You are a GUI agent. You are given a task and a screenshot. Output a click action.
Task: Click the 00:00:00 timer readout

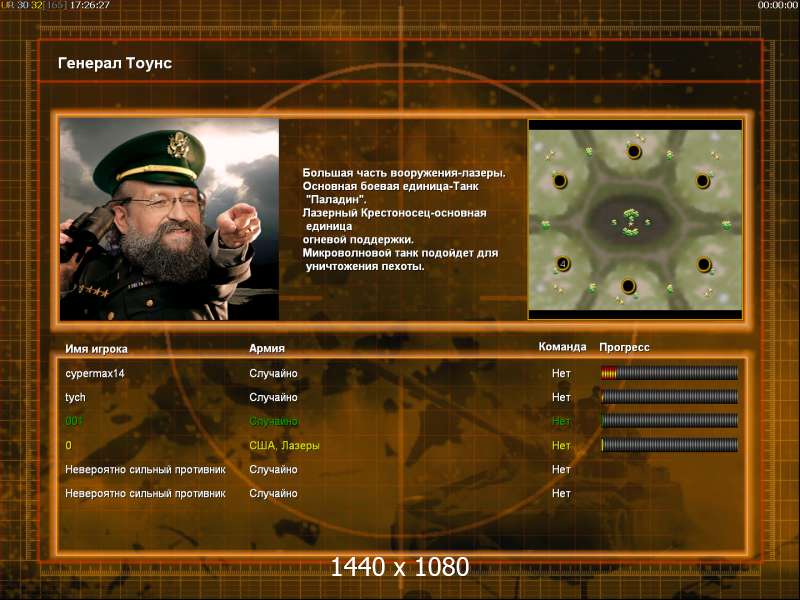tap(777, 5)
